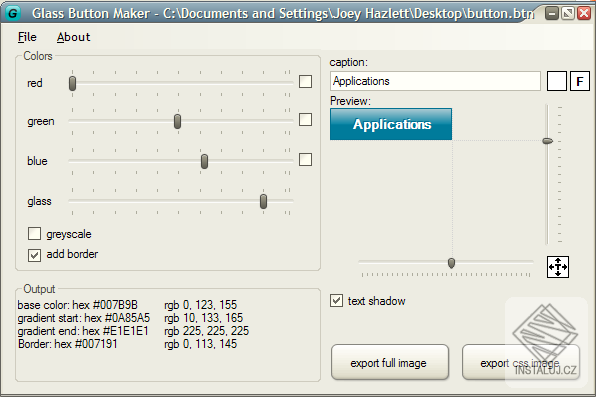This screenshot has height=397, width=596.
Task: Click the F font button
Action: [580, 81]
